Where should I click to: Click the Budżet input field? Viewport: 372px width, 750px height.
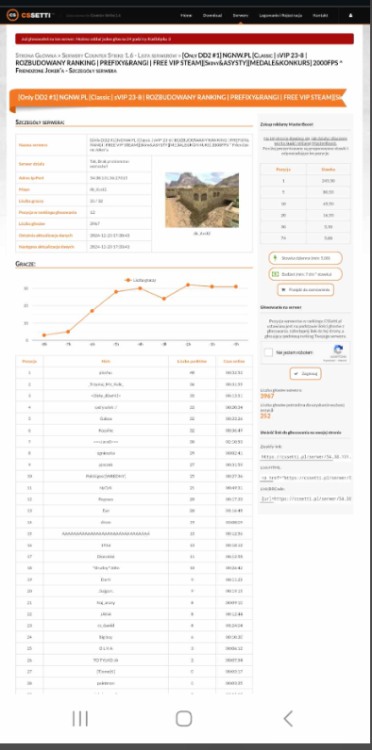click(305, 274)
